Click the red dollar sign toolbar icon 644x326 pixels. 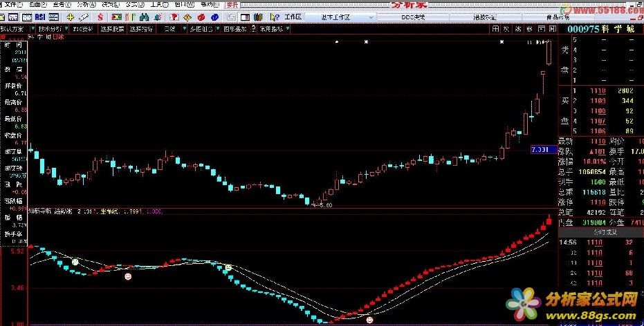100,17
